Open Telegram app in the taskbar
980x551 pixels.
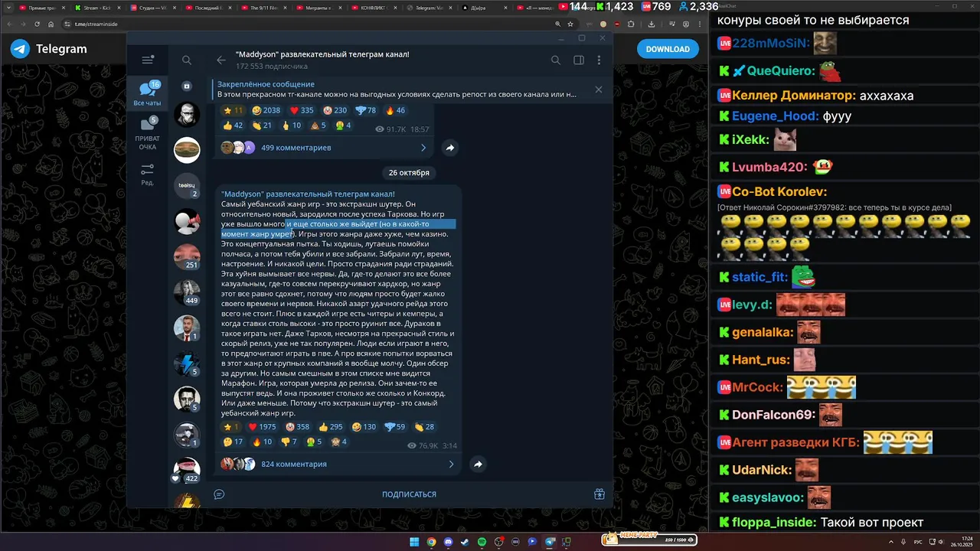[x=549, y=542]
